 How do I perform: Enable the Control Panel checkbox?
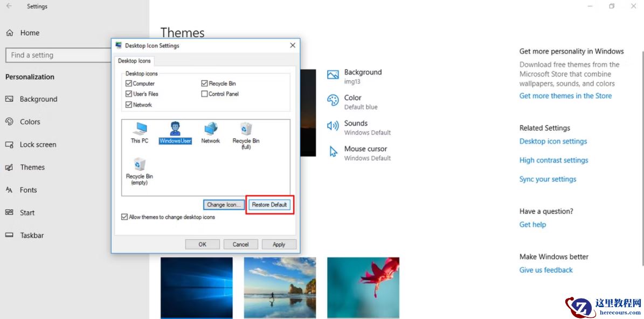(205, 94)
